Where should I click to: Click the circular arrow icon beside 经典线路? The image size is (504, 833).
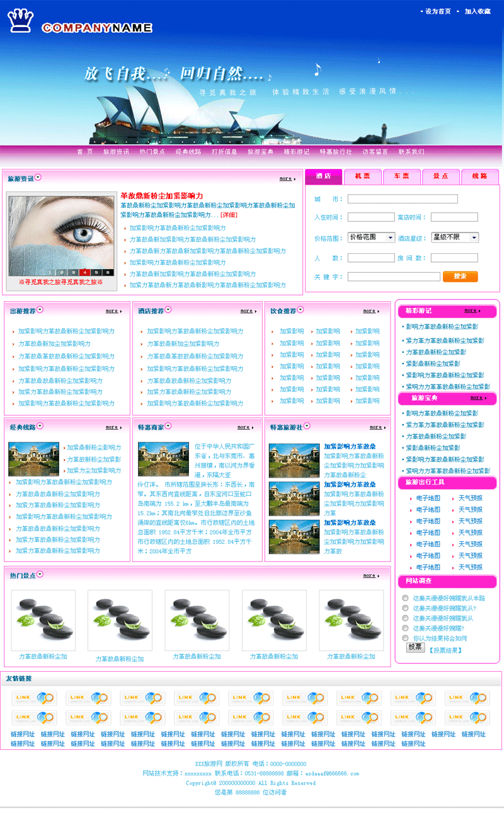pos(40,426)
